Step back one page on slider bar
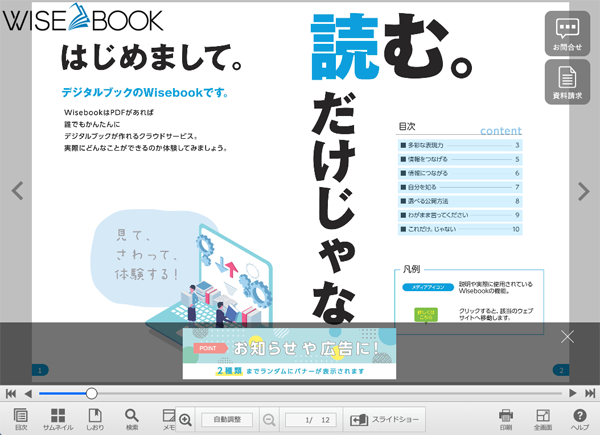The width and height of the screenshot is (600, 435). point(28,393)
